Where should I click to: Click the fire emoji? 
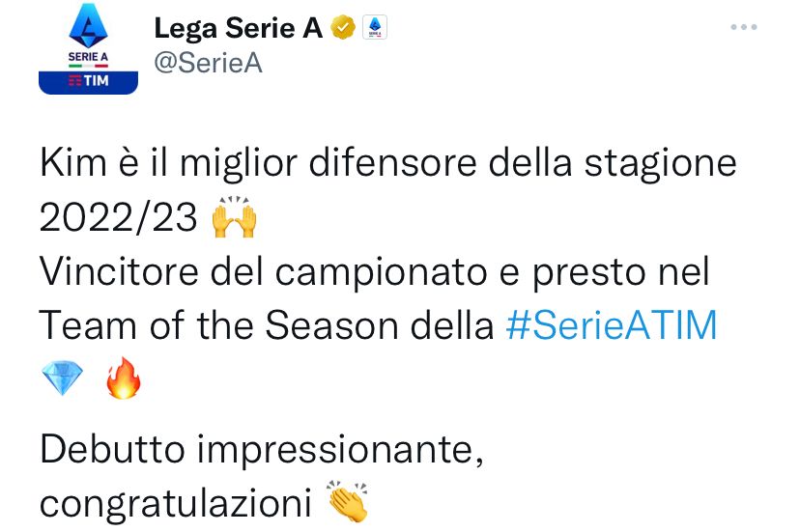(x=123, y=378)
